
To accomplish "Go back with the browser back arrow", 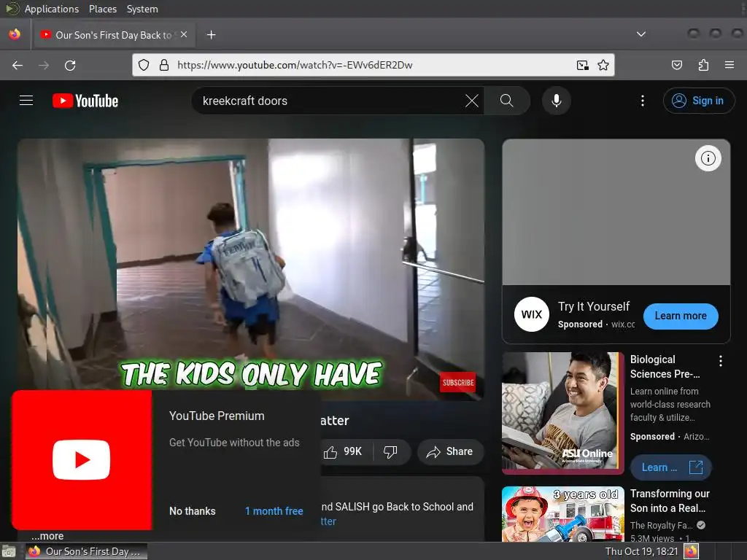I will (x=18, y=65).
